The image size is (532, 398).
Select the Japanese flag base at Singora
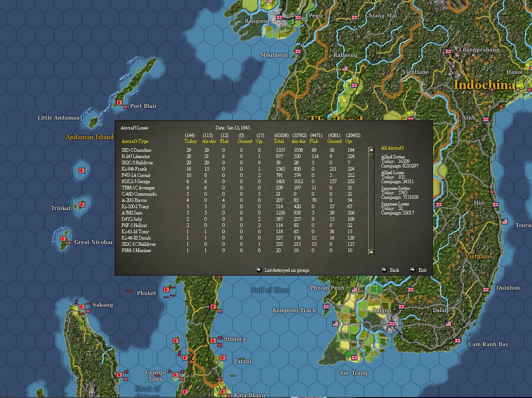213,341
